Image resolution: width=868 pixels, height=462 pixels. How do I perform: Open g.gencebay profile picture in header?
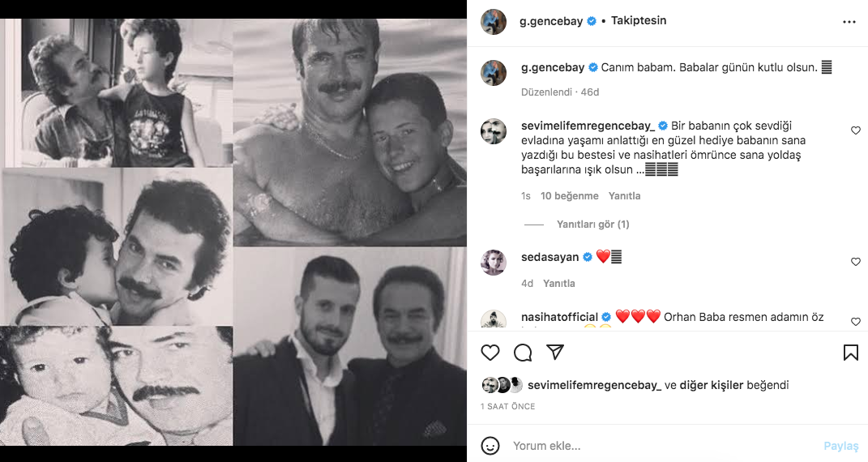(x=494, y=22)
